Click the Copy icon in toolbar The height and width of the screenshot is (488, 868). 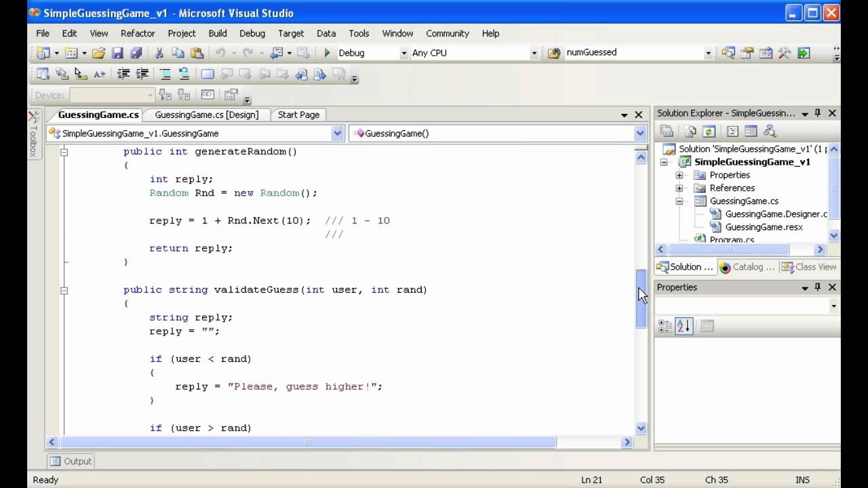[178, 53]
